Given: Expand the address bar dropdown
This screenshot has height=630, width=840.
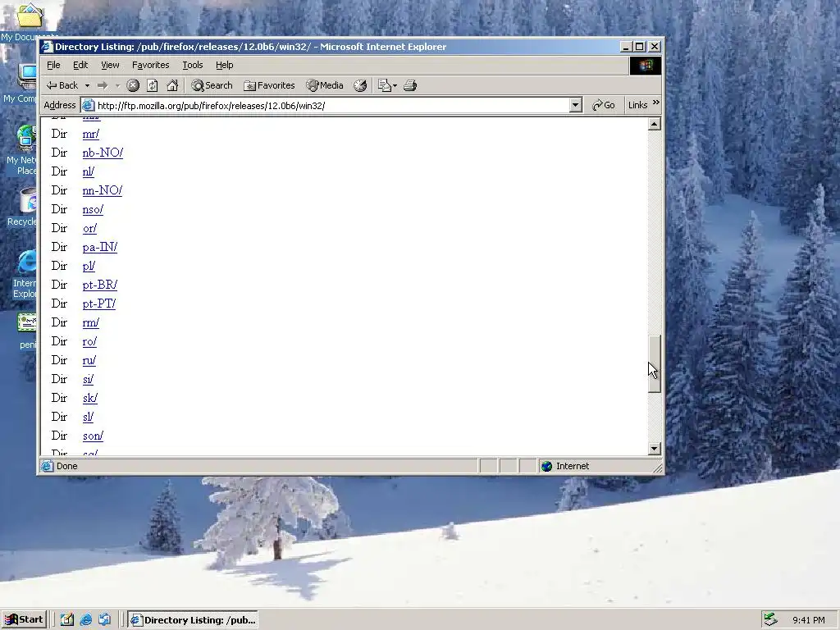Looking at the screenshot, I should click(x=576, y=106).
